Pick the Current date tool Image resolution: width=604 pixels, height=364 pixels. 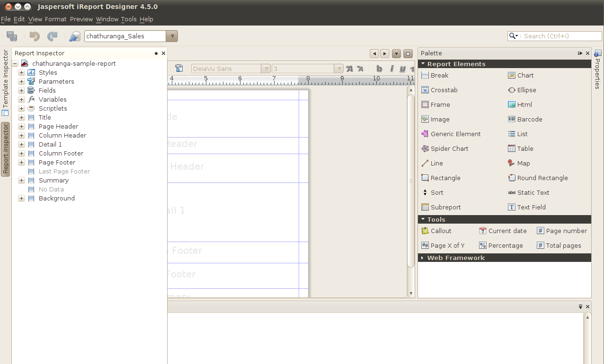coord(503,231)
